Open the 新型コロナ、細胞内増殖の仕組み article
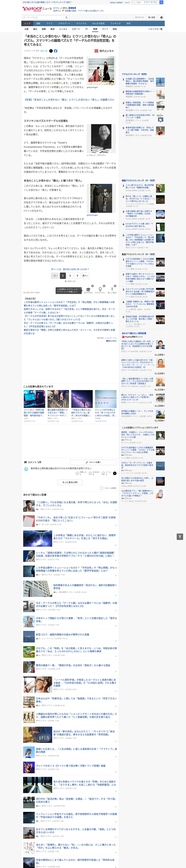 (x=62, y=634)
